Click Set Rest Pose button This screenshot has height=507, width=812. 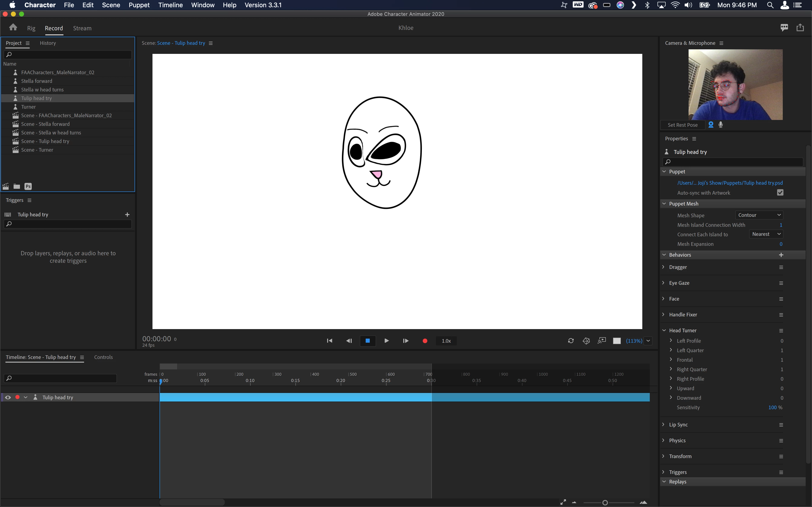[x=682, y=125]
